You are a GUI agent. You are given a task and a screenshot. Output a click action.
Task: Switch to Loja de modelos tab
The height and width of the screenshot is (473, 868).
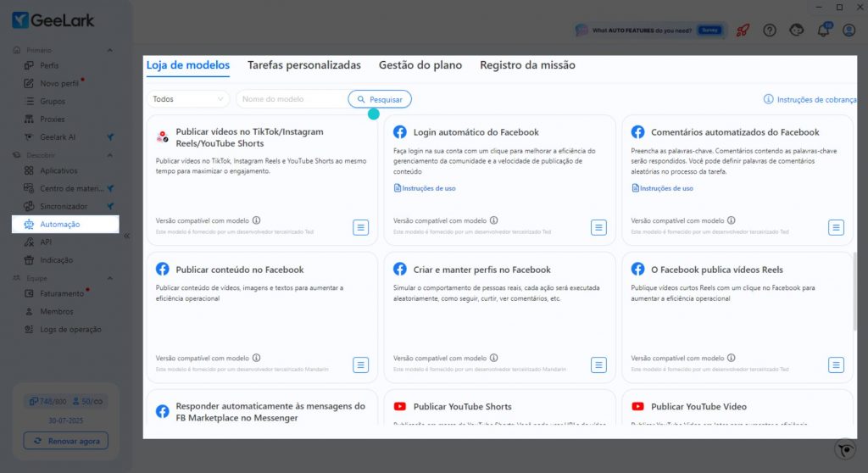click(187, 65)
